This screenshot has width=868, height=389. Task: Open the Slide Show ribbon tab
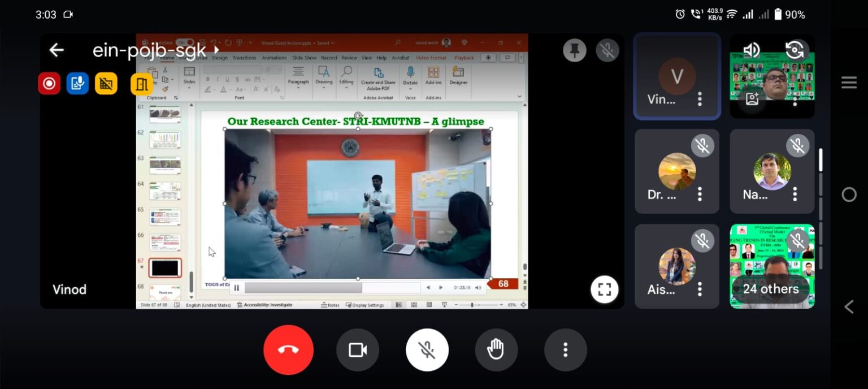tap(304, 58)
